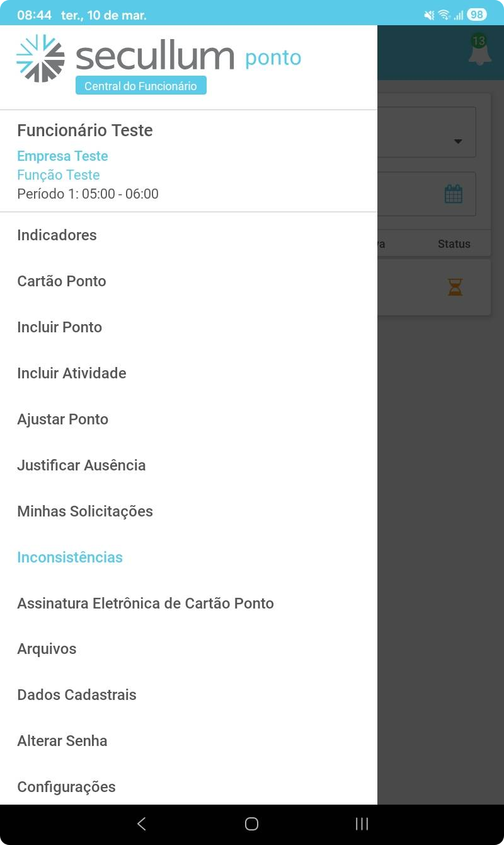The image size is (504, 845).
Task: Tap the Central do Funcionário badge
Action: 141,86
